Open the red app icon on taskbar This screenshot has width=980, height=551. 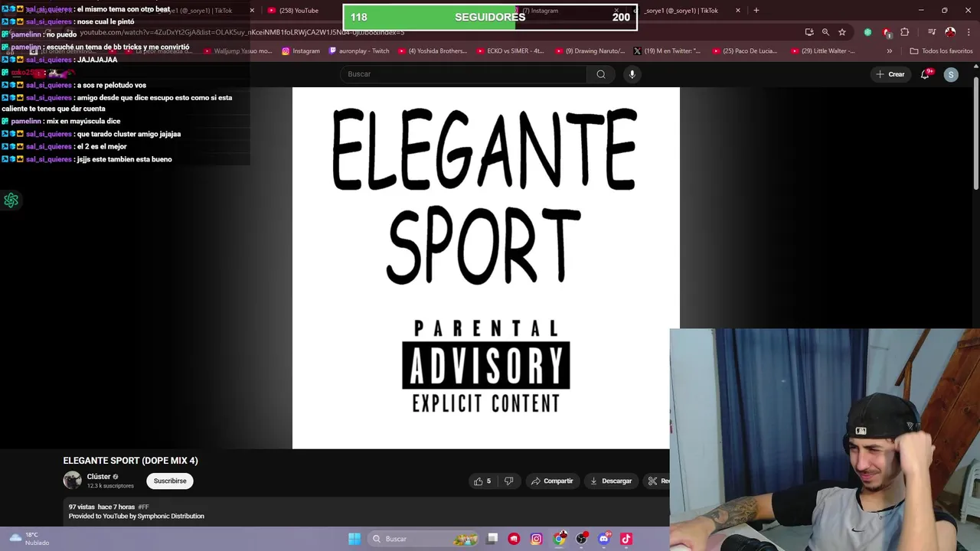pos(514,539)
